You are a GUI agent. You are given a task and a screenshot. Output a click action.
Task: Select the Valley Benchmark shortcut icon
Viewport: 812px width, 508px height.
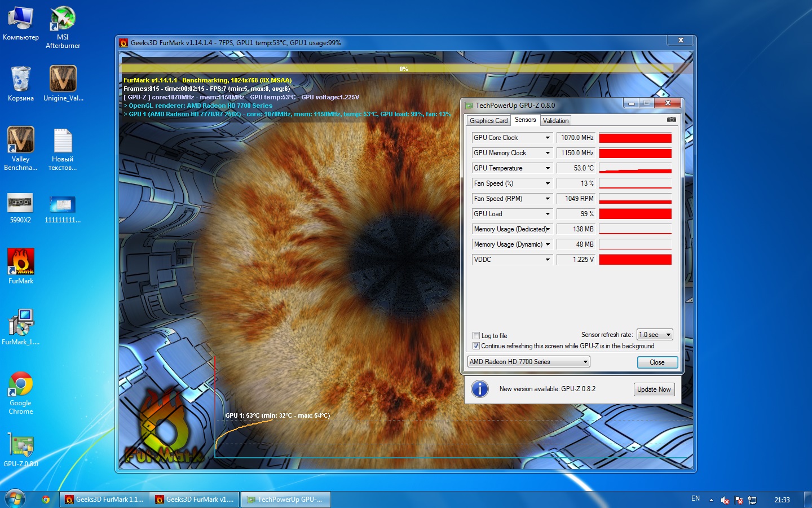tap(21, 148)
